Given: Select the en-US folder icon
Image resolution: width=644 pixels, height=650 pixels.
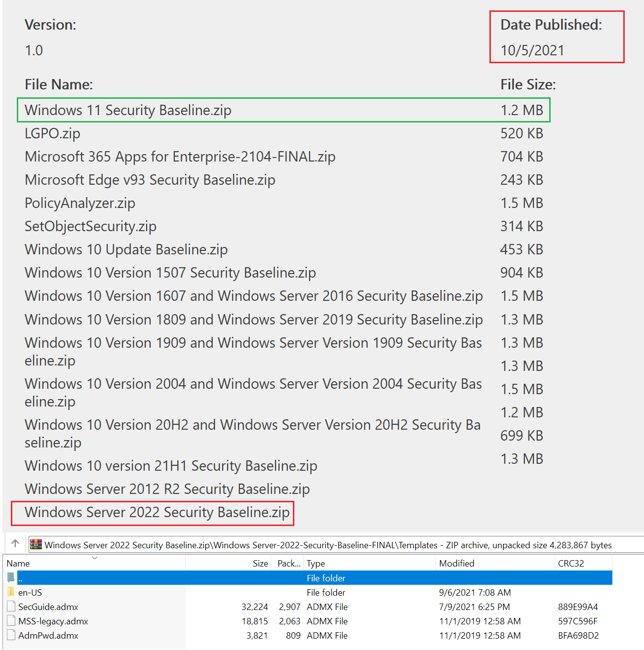Looking at the screenshot, I should [x=11, y=592].
